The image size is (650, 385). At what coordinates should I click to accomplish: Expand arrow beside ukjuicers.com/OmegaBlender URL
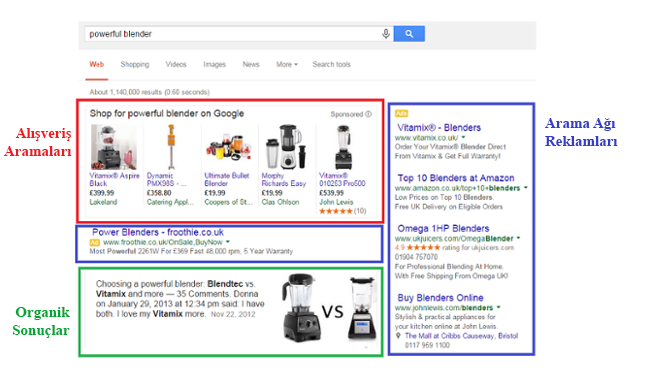[518, 238]
